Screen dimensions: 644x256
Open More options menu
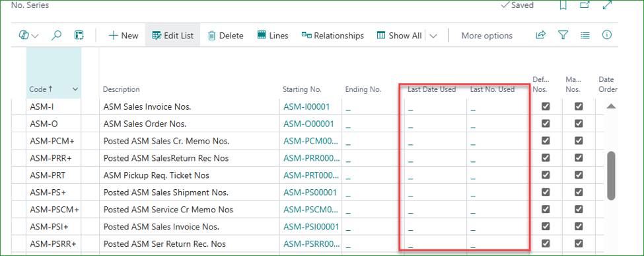[x=487, y=36]
